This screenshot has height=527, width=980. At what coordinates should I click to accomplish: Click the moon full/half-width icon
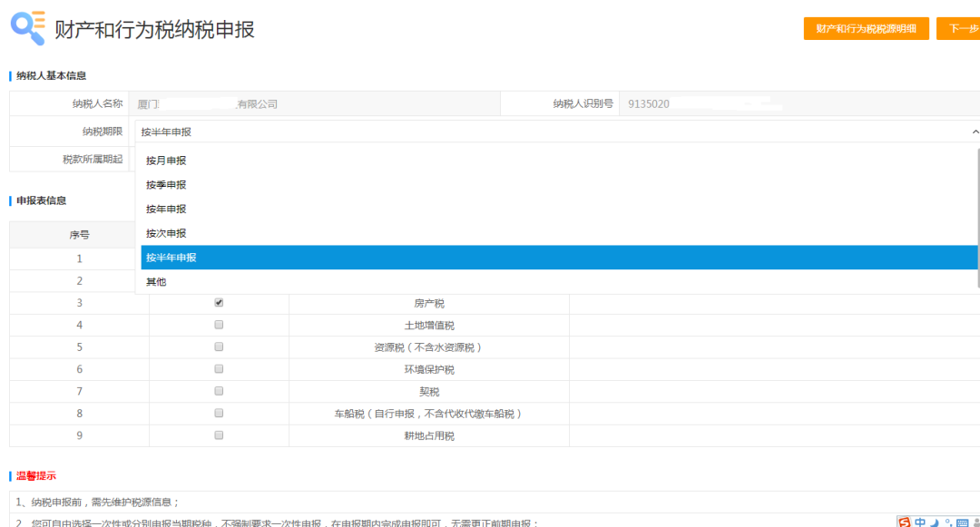coord(934,522)
